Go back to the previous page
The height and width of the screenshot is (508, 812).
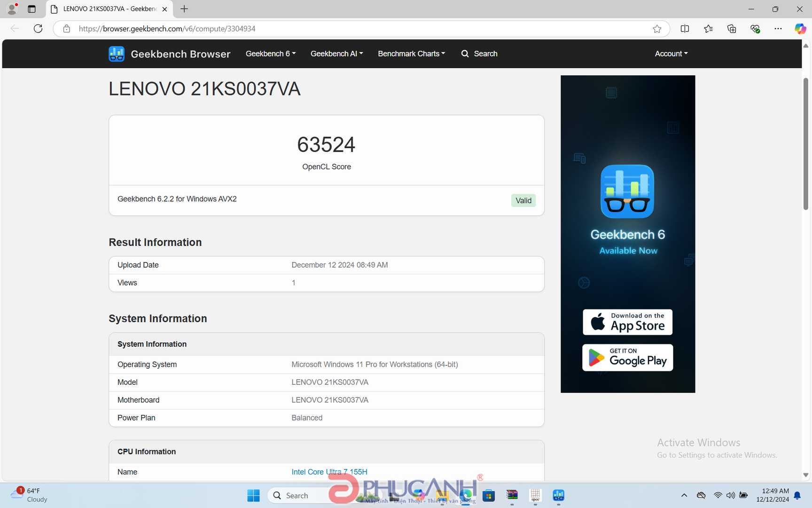(15, 29)
